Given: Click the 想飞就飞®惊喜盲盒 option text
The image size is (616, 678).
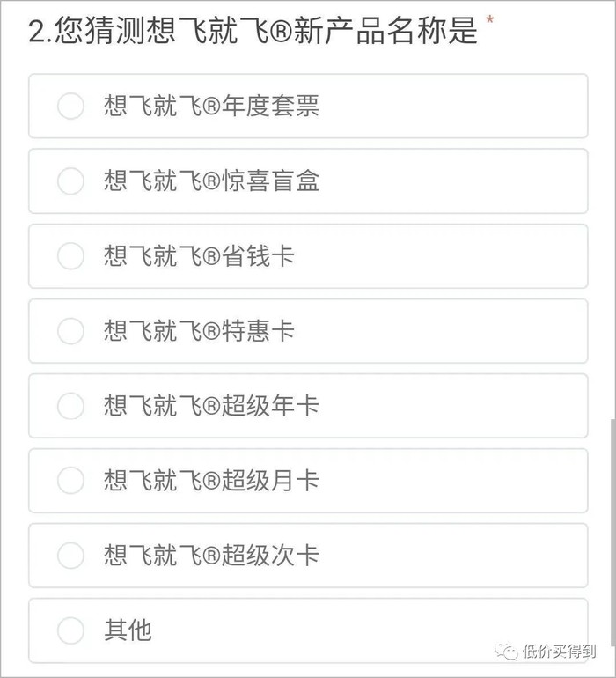Looking at the screenshot, I should click(x=211, y=181).
